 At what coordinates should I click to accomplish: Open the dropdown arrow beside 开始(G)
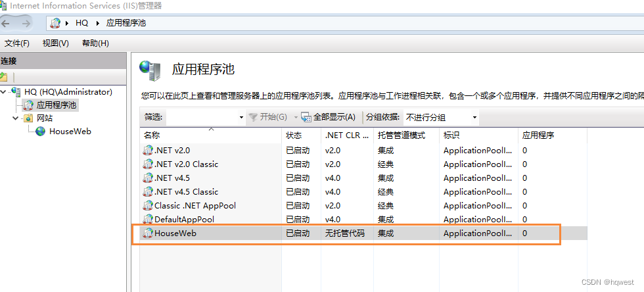[x=295, y=118]
